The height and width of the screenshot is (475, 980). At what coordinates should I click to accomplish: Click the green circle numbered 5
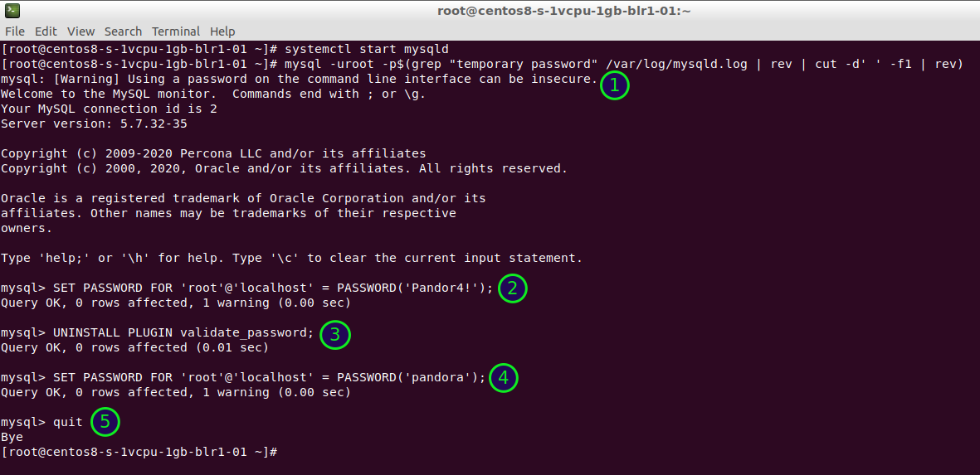pos(105,421)
